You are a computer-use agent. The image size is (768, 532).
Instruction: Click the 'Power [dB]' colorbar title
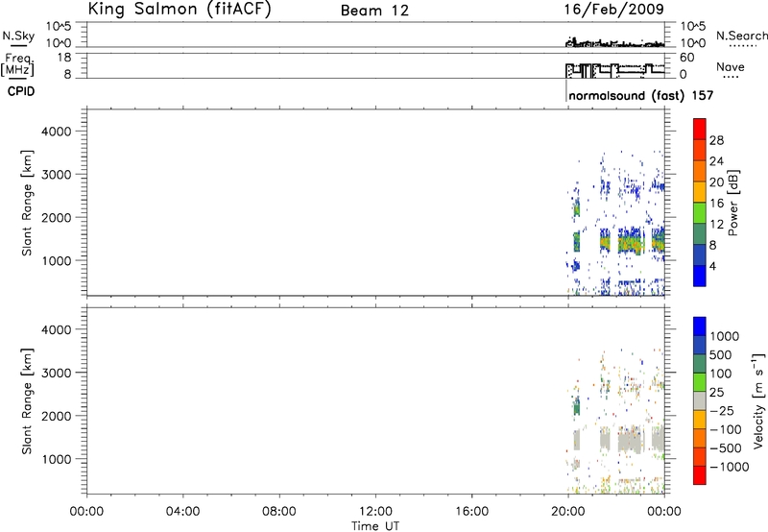[733, 203]
